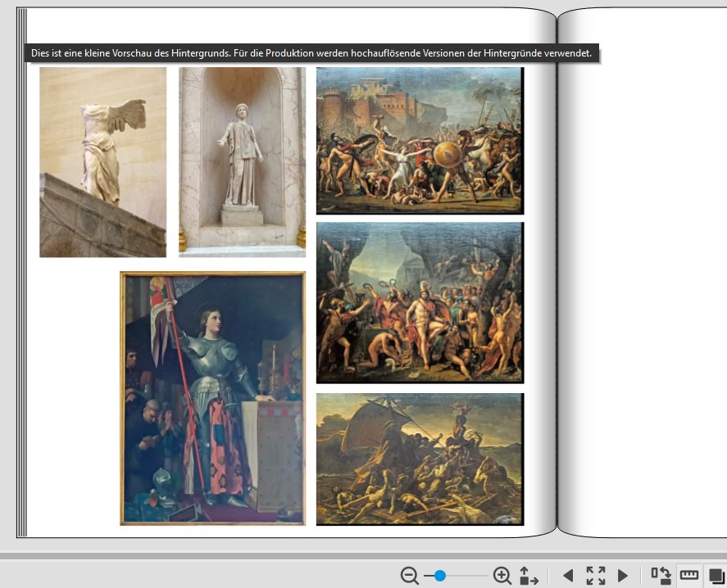The image size is (727, 588).
Task: Click the zoom out magnifier icon
Action: click(x=410, y=576)
